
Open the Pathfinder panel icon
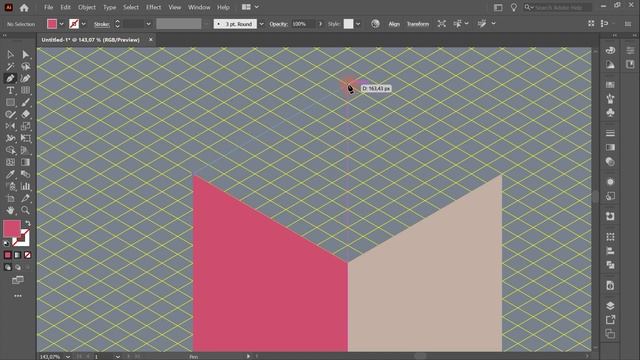tap(610, 265)
